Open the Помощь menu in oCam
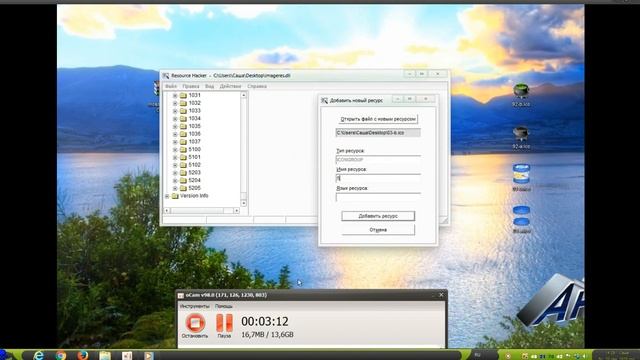The height and width of the screenshot is (360, 640). 224,306
